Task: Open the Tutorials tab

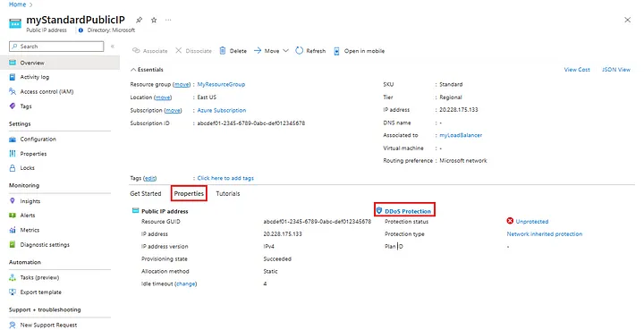Action: coord(228,193)
